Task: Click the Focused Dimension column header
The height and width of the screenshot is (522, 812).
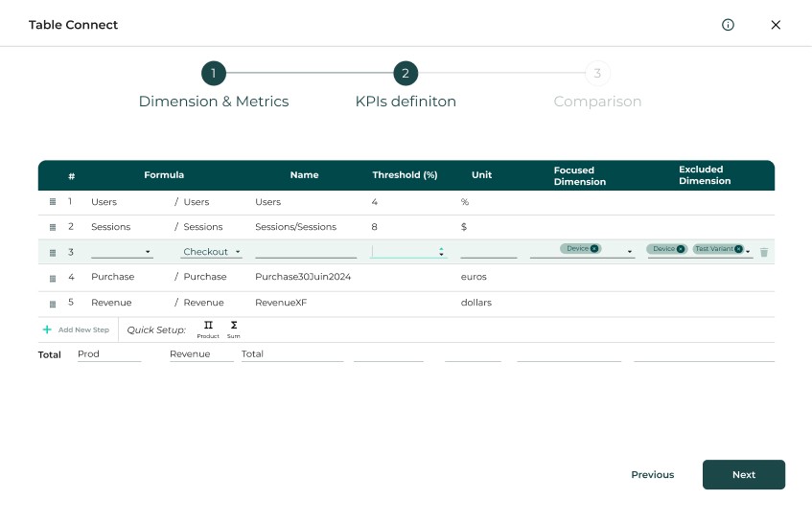Action: (x=579, y=176)
